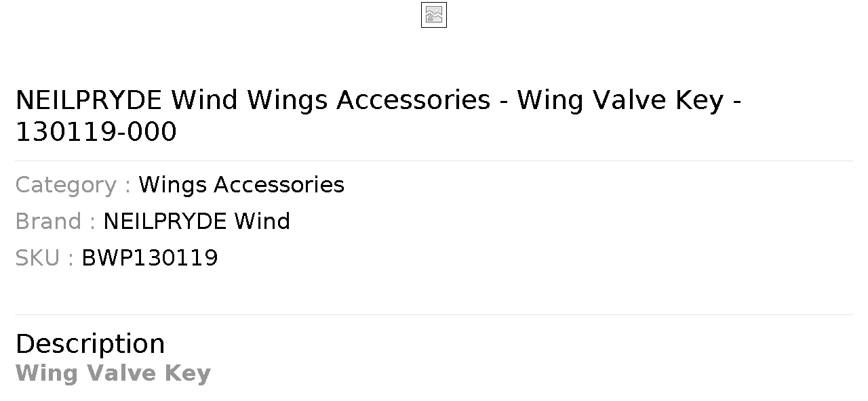Click the word NEILPRYDE in the product title
This screenshot has width=868, height=401.
[x=89, y=100]
